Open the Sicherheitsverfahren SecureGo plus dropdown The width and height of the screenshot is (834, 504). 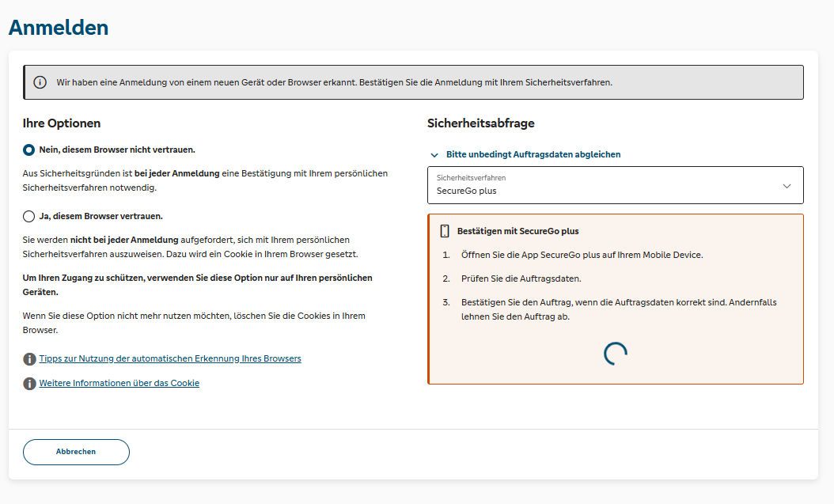(x=616, y=185)
